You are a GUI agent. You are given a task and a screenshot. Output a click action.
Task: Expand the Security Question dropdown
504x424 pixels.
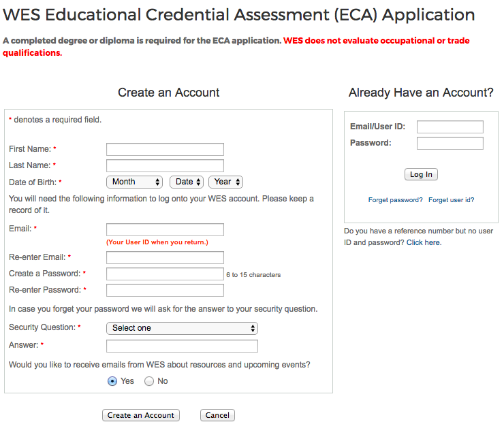click(182, 328)
